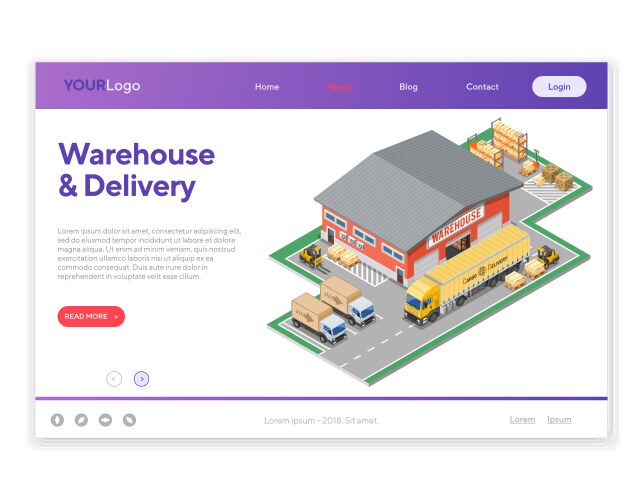Click the red READ MORE button

point(91,316)
